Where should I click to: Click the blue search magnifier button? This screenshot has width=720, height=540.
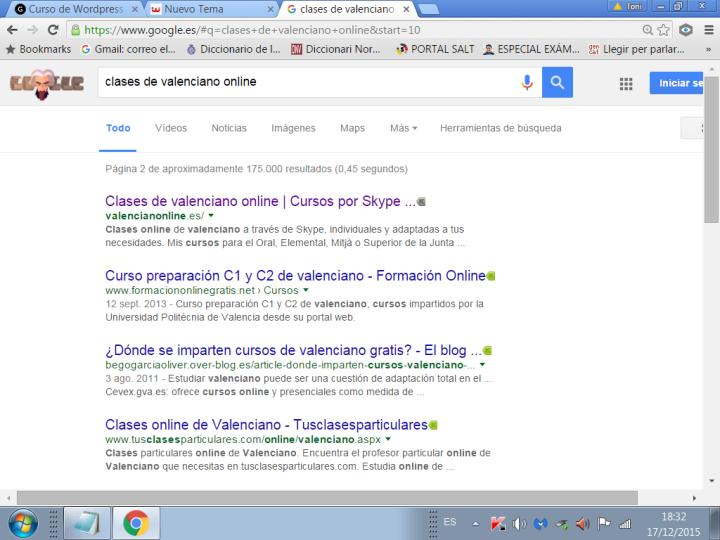[557, 82]
